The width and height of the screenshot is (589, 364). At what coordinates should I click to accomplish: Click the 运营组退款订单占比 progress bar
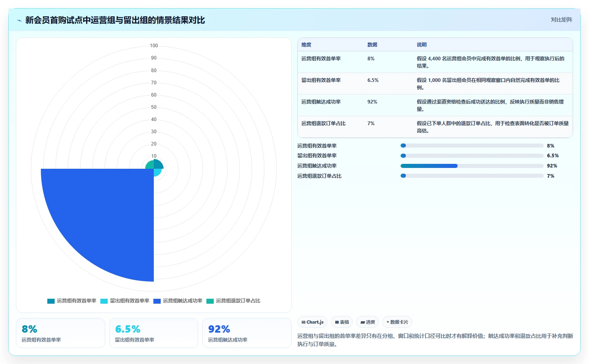(x=472, y=176)
